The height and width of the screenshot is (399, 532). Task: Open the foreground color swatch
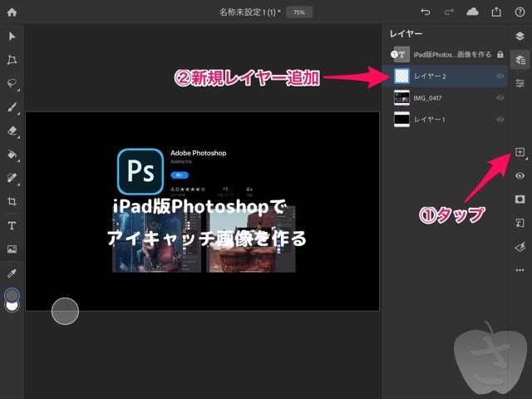tap(12, 294)
